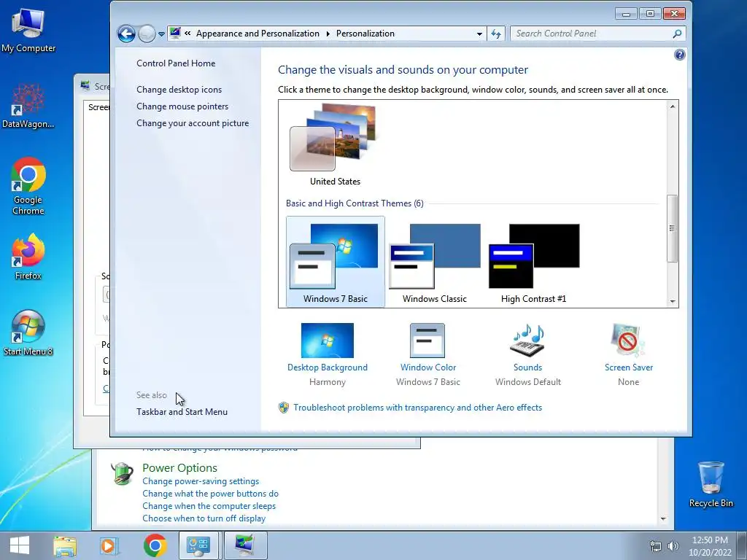This screenshot has width=747, height=560.
Task: Click Choose when to turn off display
Action: click(204, 518)
